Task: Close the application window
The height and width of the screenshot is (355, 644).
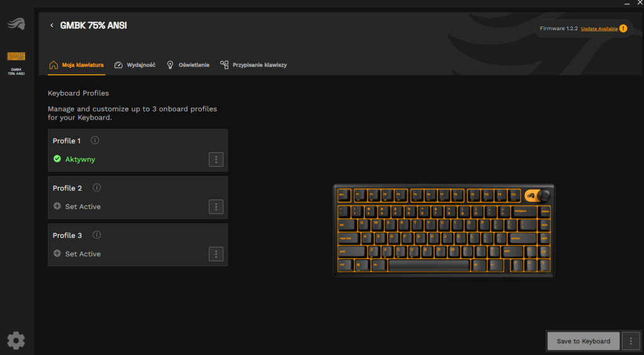Action: 640,3
